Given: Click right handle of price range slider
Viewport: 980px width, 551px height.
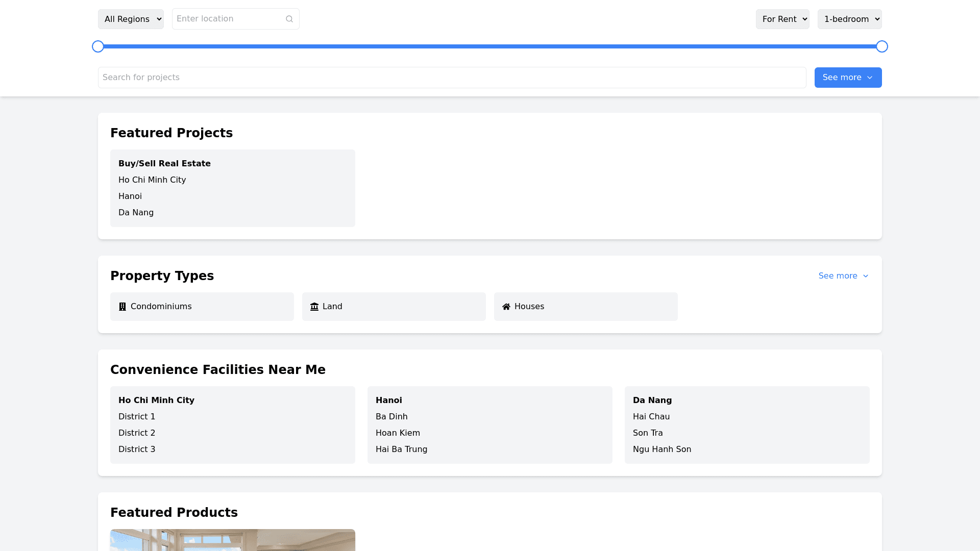Looking at the screenshot, I should [x=882, y=46].
